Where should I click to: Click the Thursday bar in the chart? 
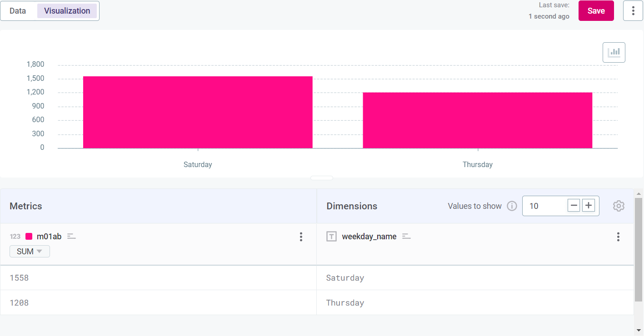(477, 120)
